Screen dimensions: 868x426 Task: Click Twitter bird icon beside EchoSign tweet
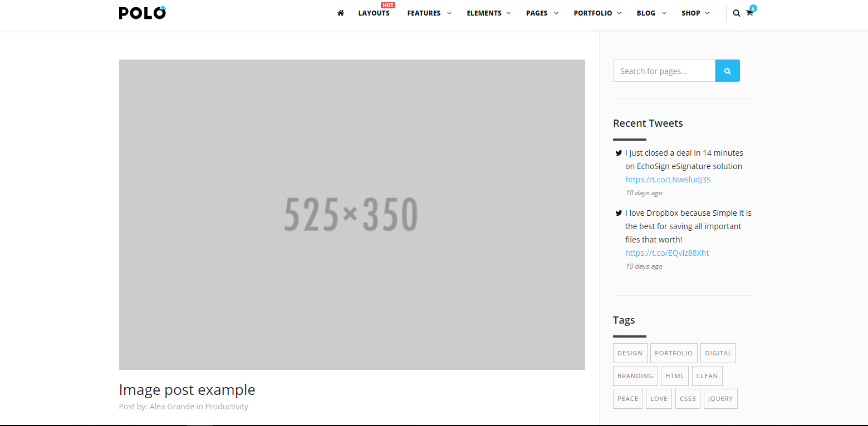[619, 153]
